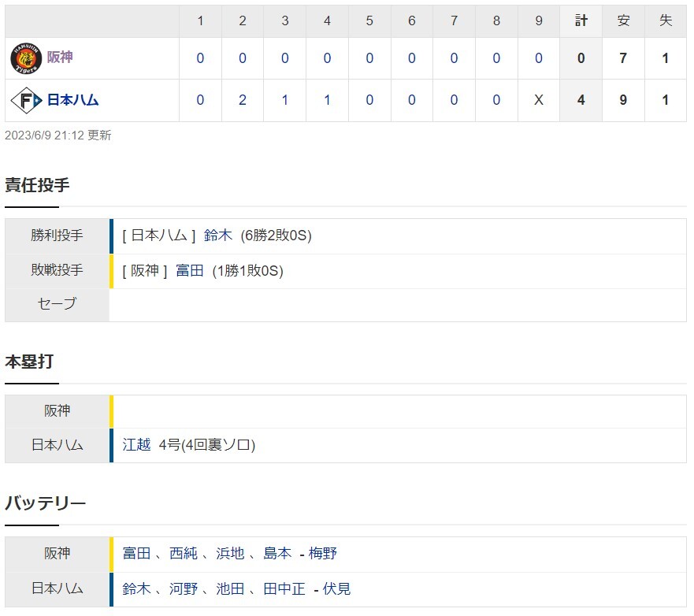Open catcher 伏見 player link
694x616 pixels.
click(337, 589)
